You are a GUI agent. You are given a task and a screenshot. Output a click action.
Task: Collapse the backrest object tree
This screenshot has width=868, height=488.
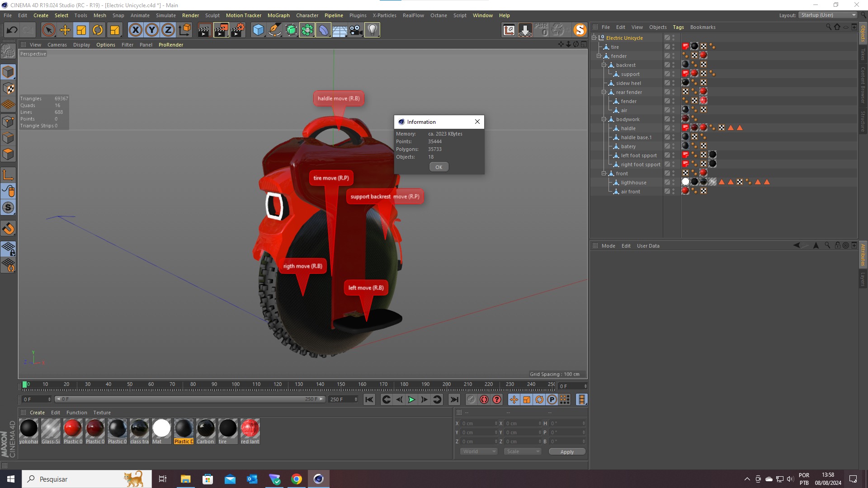(x=604, y=65)
